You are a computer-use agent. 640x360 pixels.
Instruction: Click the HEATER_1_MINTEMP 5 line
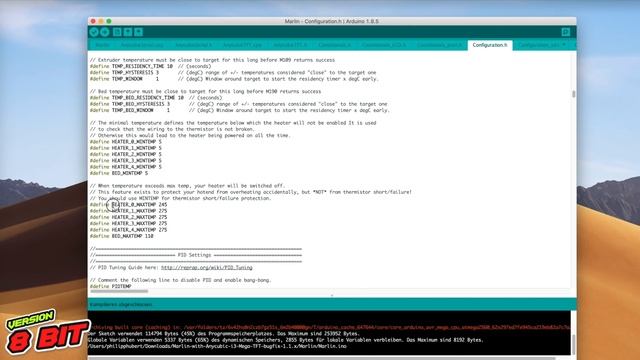(x=126, y=148)
